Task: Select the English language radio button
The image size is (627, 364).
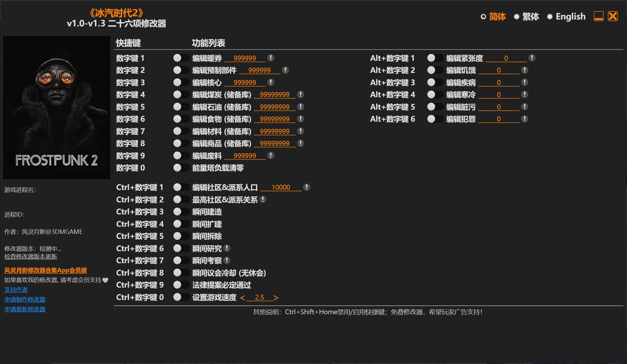Action: (x=550, y=17)
